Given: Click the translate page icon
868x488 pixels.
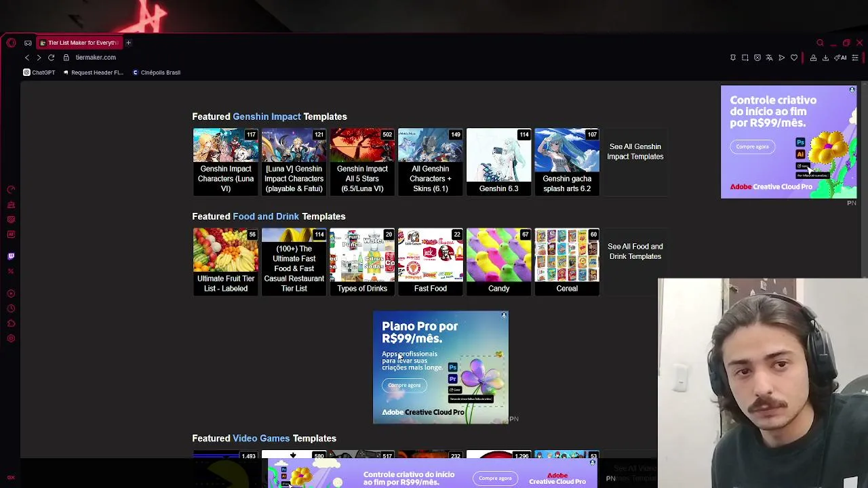Looking at the screenshot, I should 769,58.
